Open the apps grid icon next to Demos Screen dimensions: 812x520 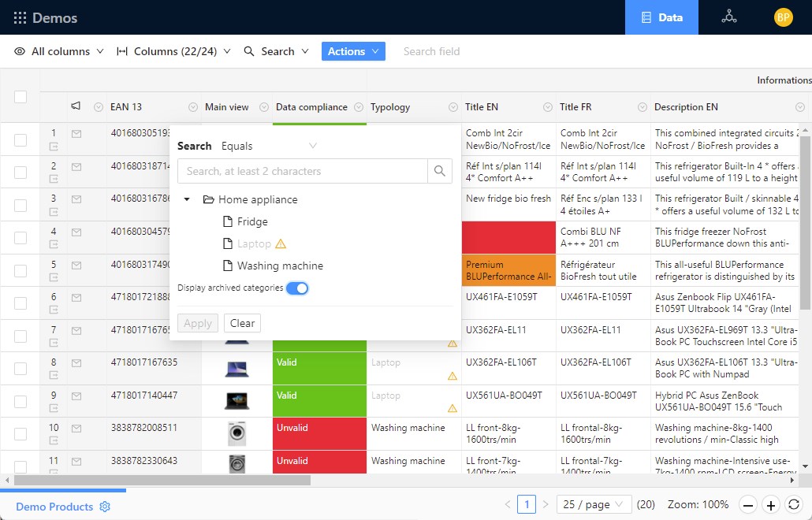click(x=21, y=17)
